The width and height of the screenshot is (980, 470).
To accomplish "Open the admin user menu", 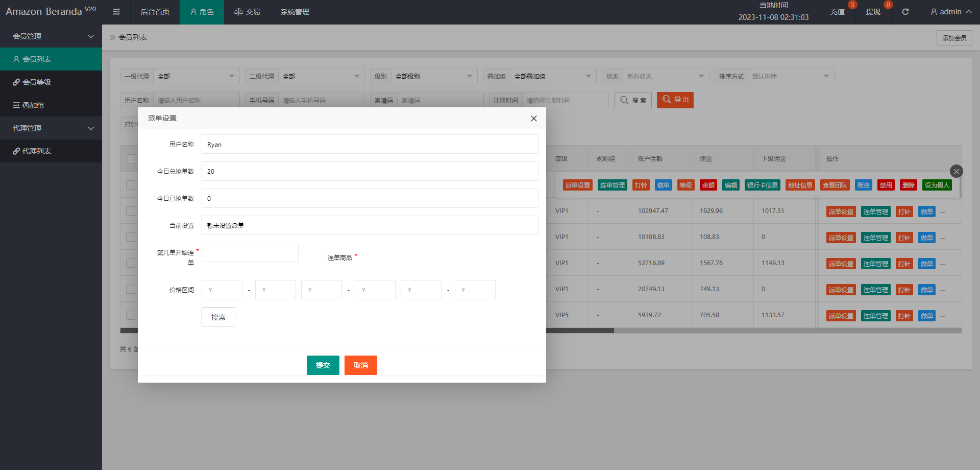I will click(951, 12).
